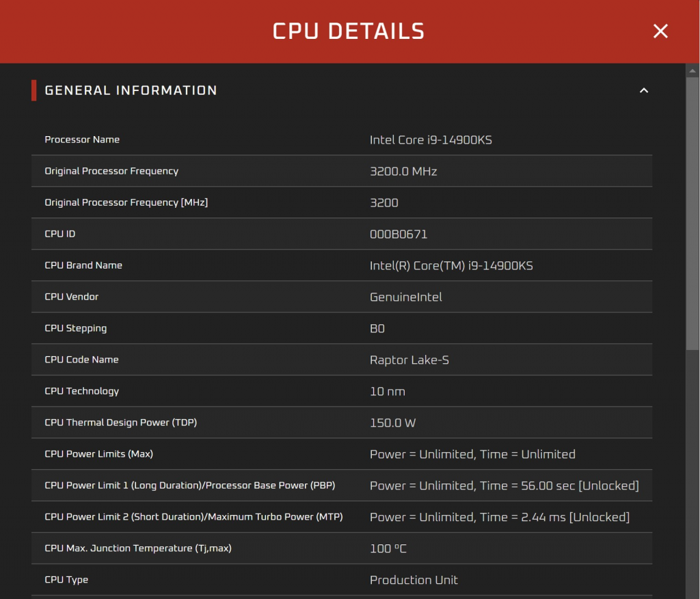Select the 10 nm value
This screenshot has width=700, height=599.
pyautogui.click(x=388, y=392)
